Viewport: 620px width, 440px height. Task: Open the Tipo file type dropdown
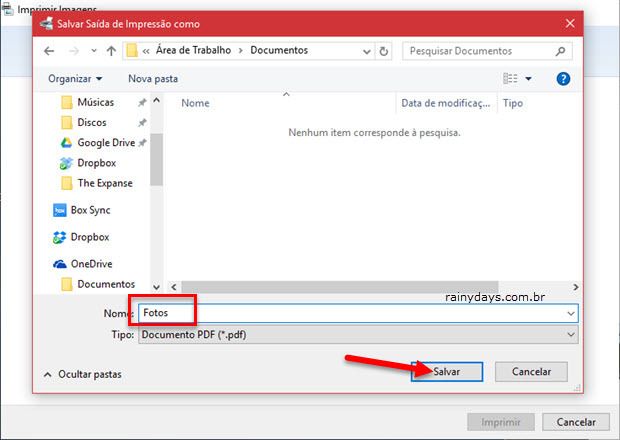click(x=358, y=335)
